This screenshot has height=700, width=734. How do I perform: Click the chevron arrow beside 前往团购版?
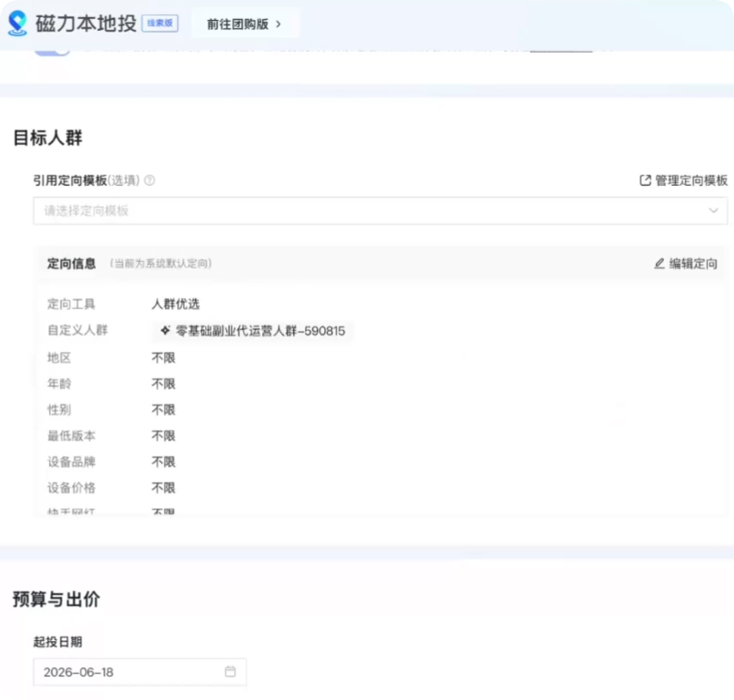(x=279, y=24)
